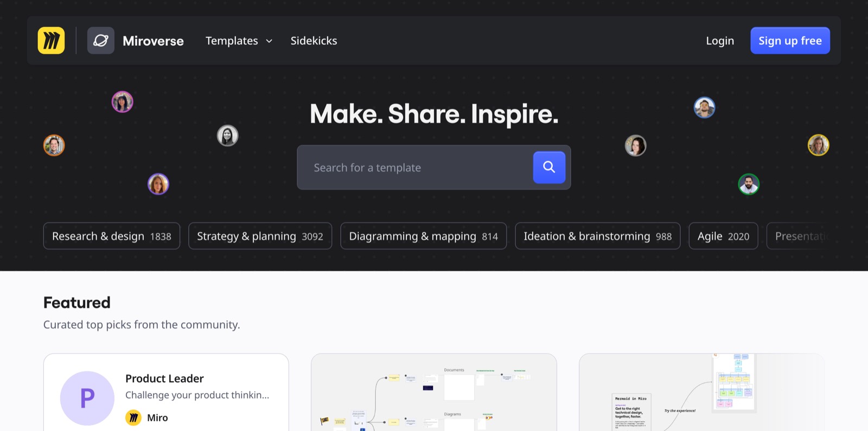Click the yellow Miro logo icon
The height and width of the screenshot is (431, 868).
[x=51, y=41]
